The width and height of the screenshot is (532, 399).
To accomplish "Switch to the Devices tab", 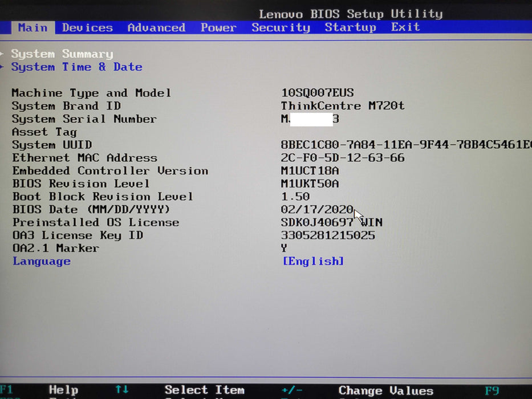I will click(87, 27).
